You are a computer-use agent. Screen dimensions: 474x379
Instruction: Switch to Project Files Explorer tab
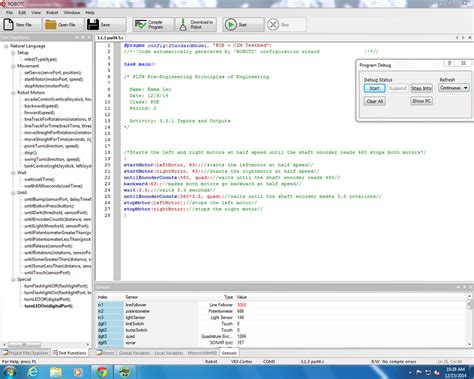(25, 353)
